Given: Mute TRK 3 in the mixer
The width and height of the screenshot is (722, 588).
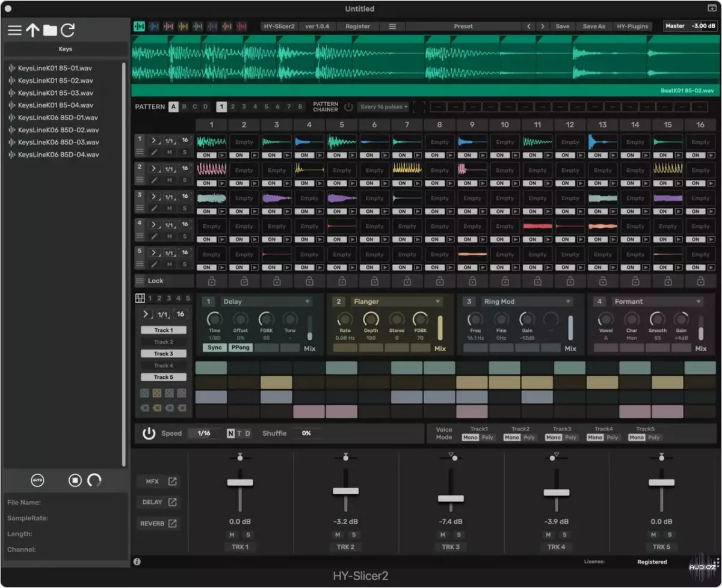Looking at the screenshot, I should coord(443,534).
